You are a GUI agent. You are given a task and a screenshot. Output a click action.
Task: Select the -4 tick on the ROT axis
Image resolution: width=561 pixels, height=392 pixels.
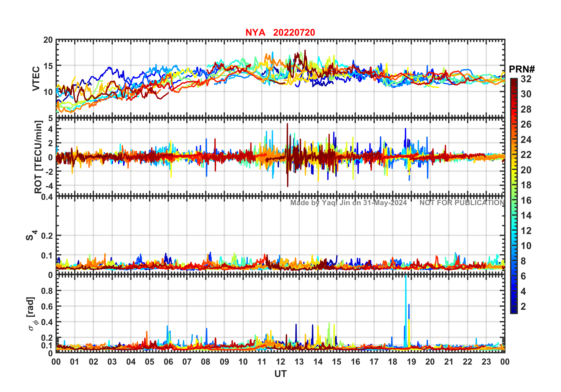tap(49, 186)
